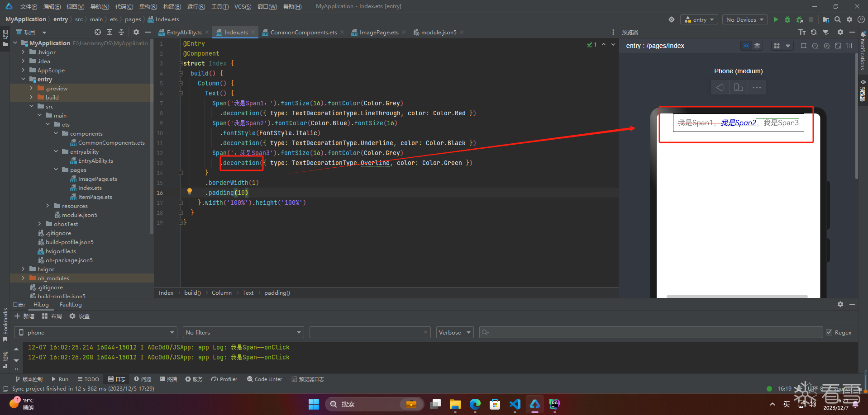Open preview more options ellipsis
The width and height of the screenshot is (868, 415).
[757, 87]
